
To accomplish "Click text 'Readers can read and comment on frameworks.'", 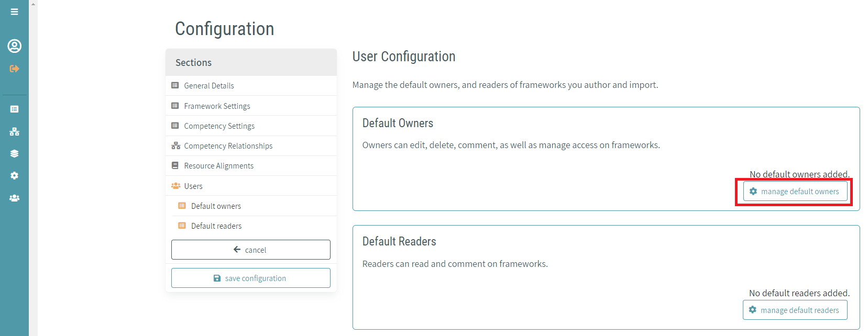I will pos(455,264).
